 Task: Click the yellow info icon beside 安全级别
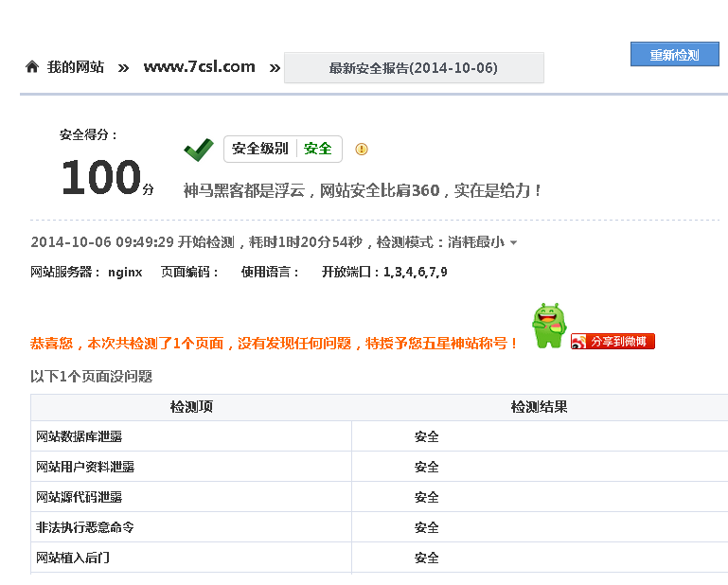(361, 149)
